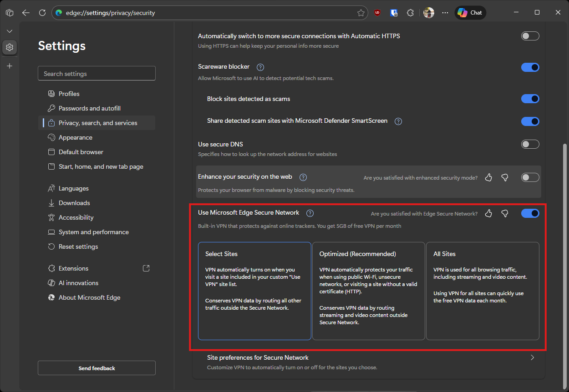Viewport: 569px width, 392px height.
Task: Click the Scareware blocker help icon
Action: pyautogui.click(x=260, y=67)
